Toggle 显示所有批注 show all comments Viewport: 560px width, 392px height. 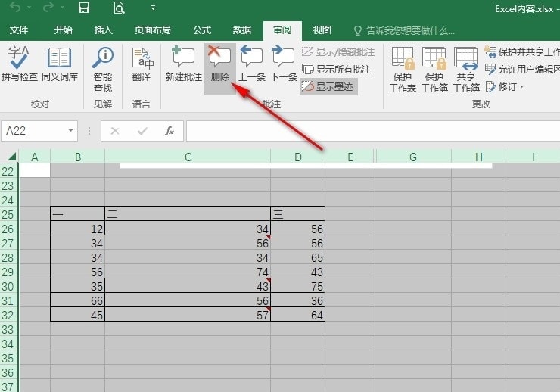[337, 69]
